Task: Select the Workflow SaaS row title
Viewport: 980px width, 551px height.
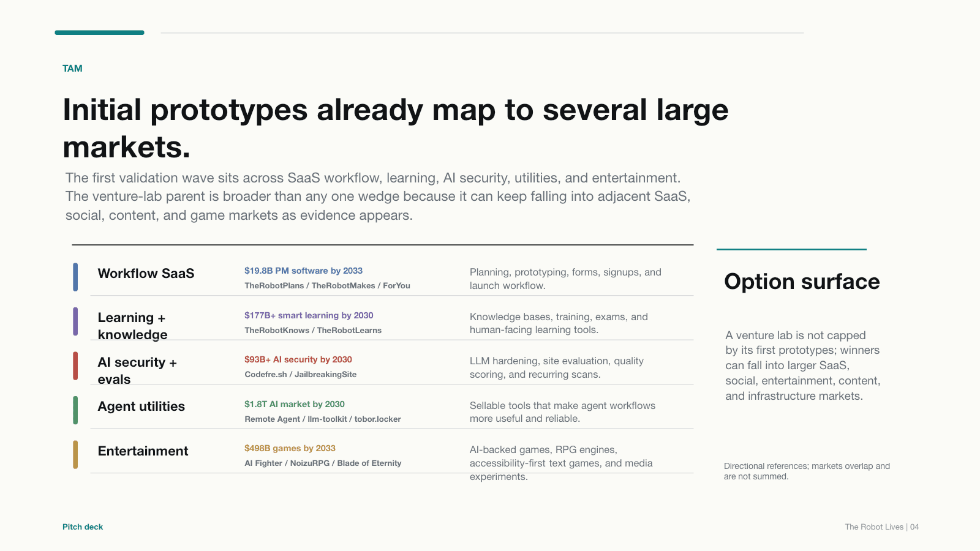Action: click(146, 274)
